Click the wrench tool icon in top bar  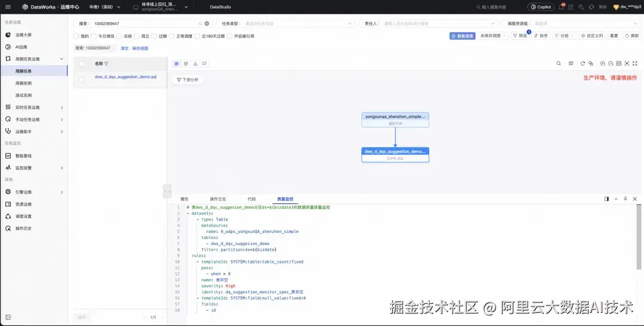tap(581, 7)
